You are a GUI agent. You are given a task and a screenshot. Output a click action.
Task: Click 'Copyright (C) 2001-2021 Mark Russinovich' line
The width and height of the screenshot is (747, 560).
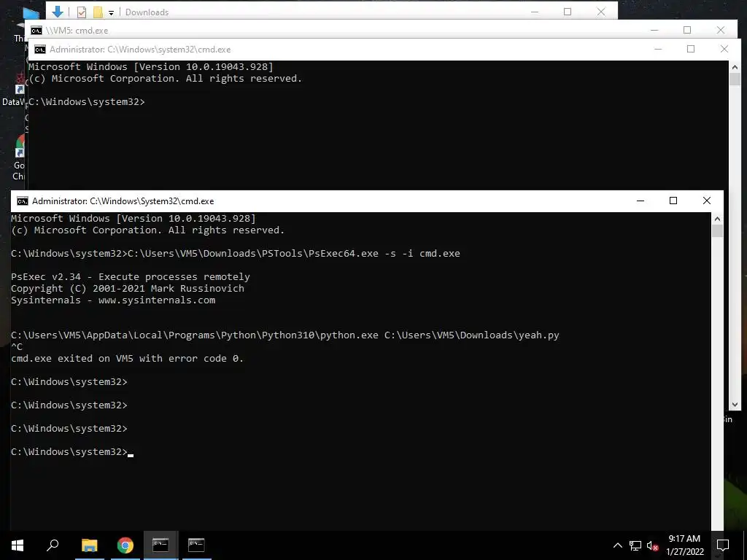128,289
